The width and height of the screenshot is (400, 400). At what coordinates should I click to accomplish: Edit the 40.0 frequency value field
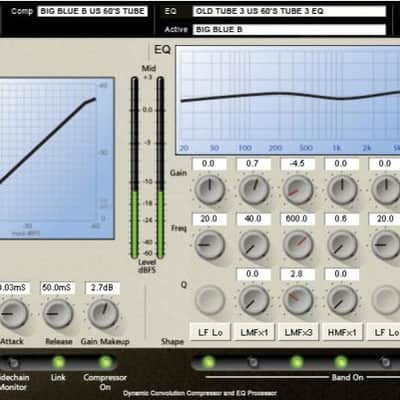click(x=253, y=219)
